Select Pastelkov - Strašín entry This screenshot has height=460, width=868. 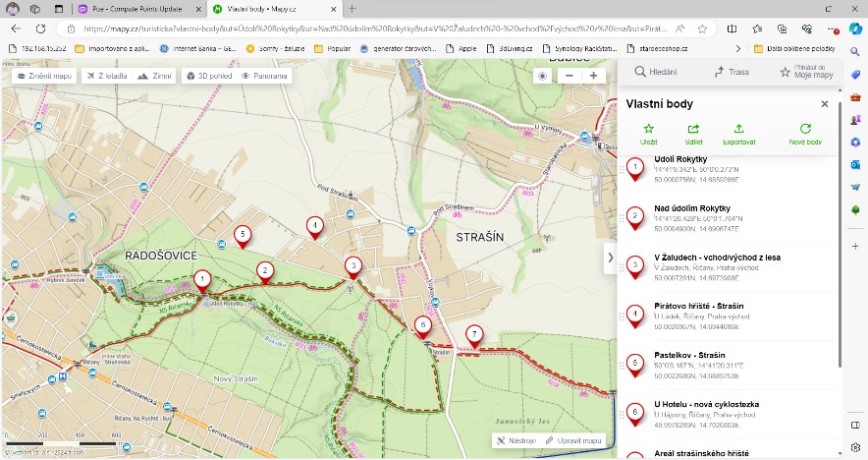[x=728, y=366]
